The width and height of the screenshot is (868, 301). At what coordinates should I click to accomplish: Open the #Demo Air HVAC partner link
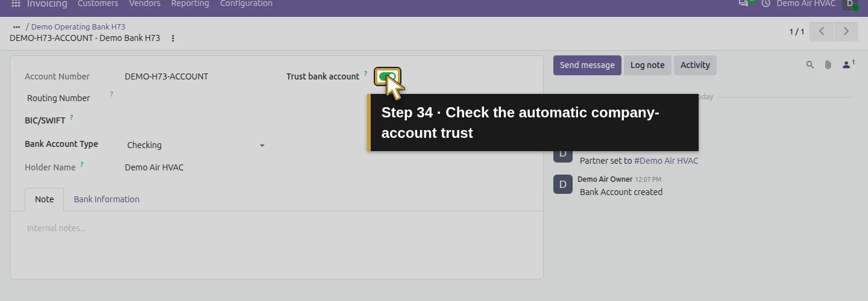click(666, 161)
